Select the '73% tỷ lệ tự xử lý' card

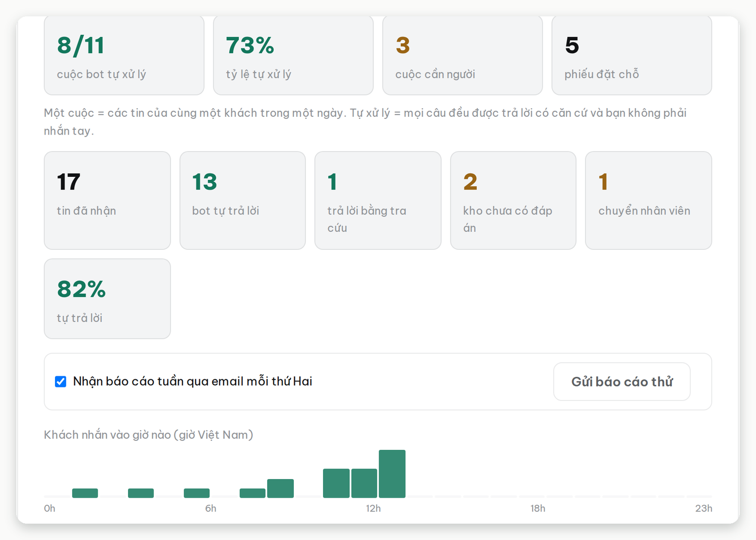(293, 55)
